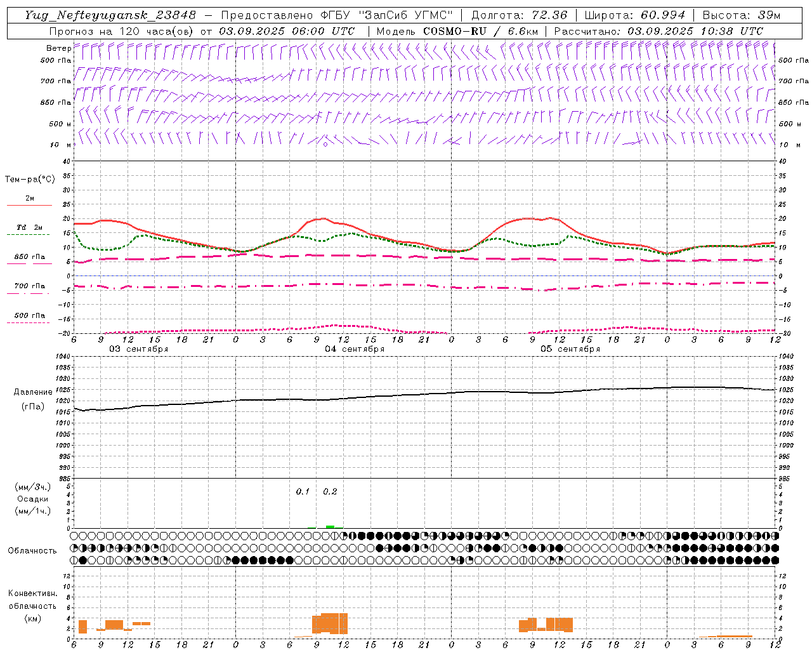Click the 04 сентября date label
This screenshot has height=650, width=812.
coord(355,349)
